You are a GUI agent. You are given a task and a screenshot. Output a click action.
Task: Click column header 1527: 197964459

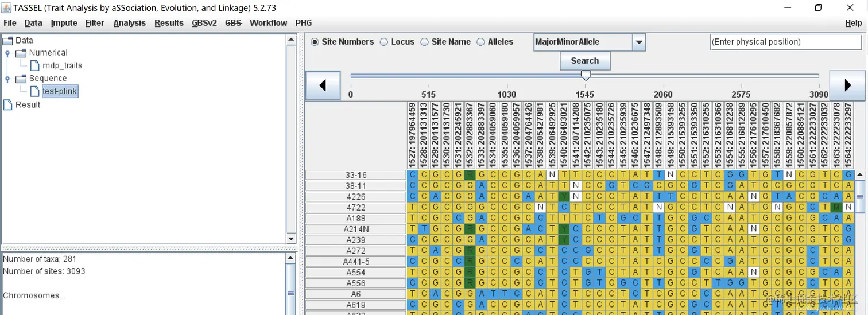412,136
